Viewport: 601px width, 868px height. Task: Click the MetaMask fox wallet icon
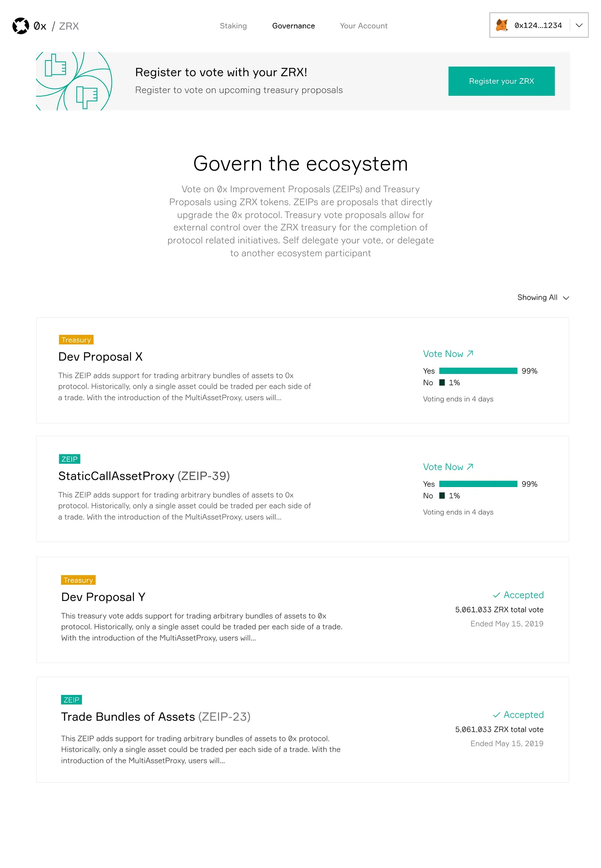502,25
